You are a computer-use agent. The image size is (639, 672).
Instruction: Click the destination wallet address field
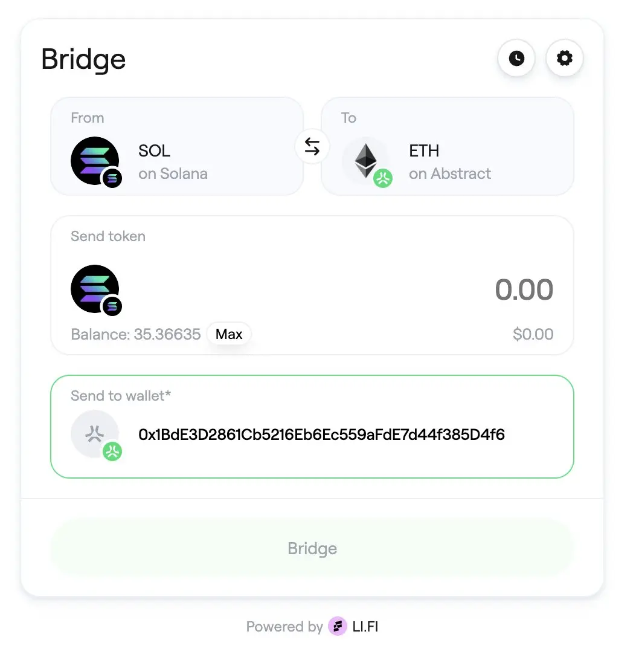coord(312,427)
